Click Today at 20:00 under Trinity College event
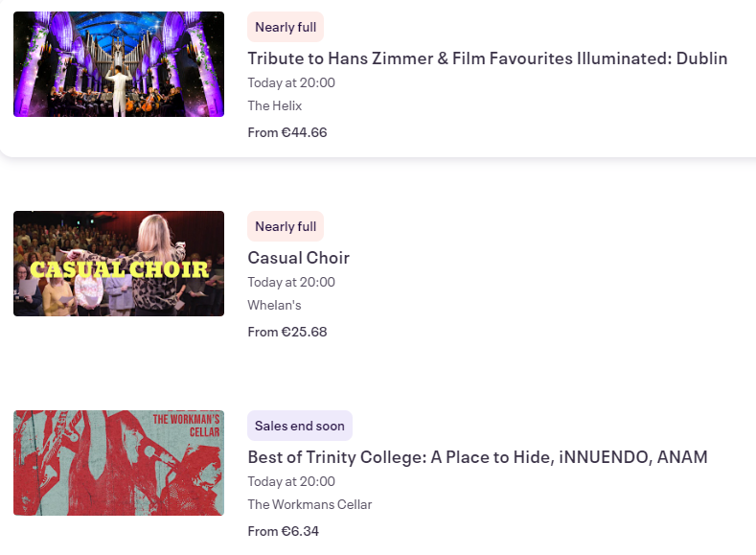The image size is (756, 555). pos(291,481)
